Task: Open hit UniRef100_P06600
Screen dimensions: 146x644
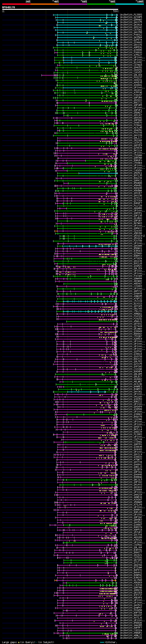Action: pyautogui.click(x=131, y=53)
